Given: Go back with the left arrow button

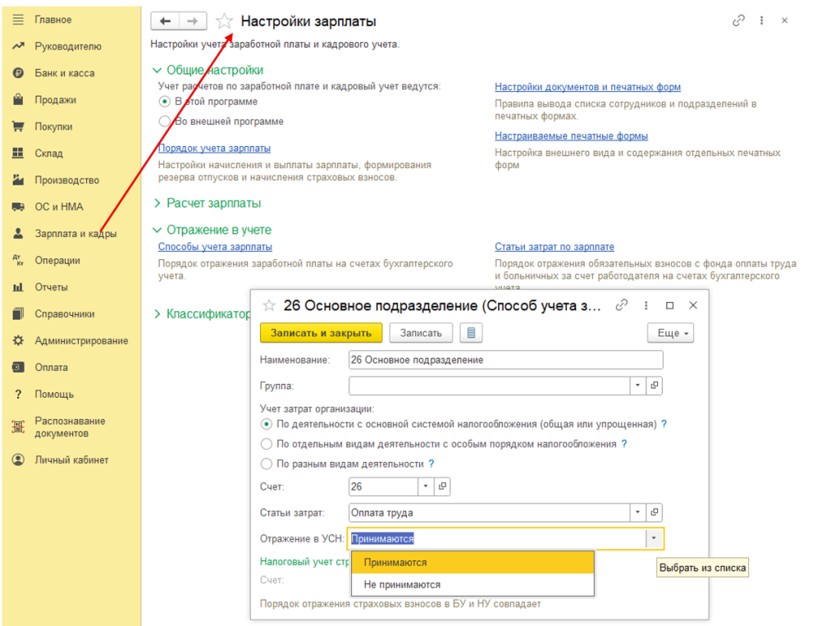Looking at the screenshot, I should tap(165, 21).
